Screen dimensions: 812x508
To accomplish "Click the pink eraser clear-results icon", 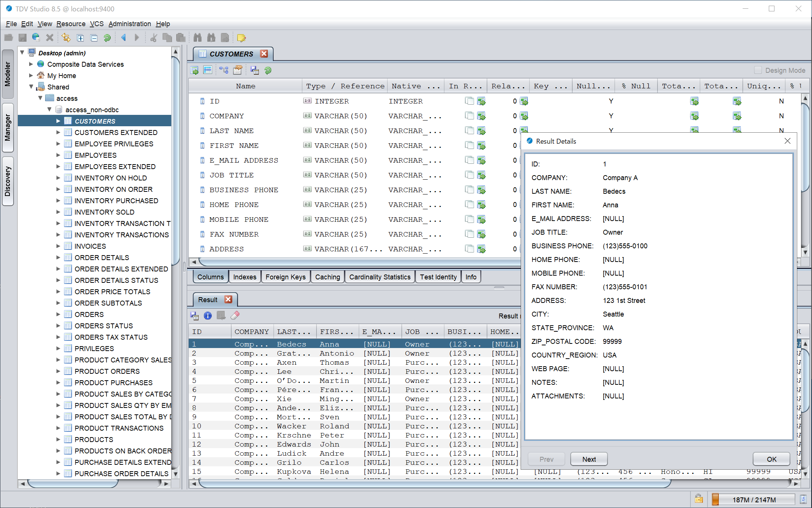I will (235, 315).
